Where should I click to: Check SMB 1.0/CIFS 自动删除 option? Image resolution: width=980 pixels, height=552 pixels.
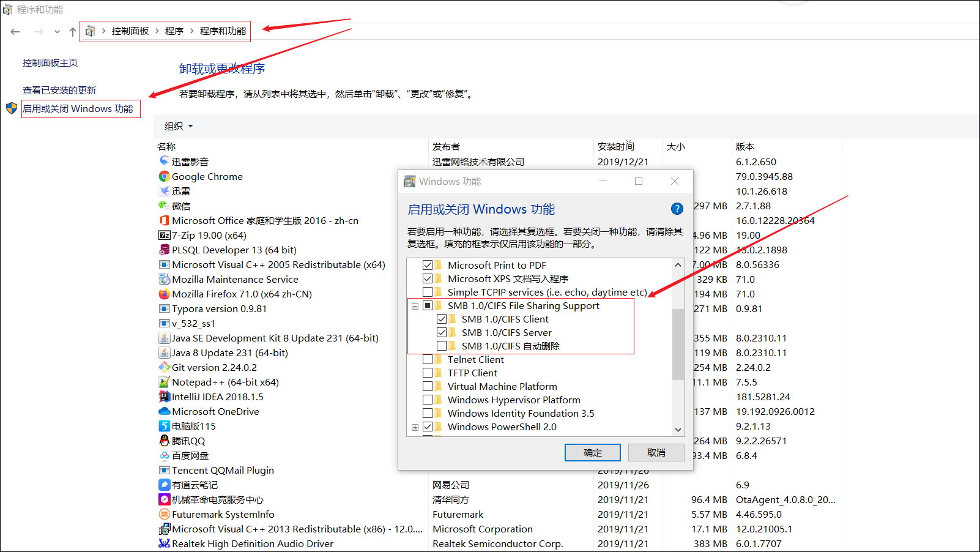[442, 346]
